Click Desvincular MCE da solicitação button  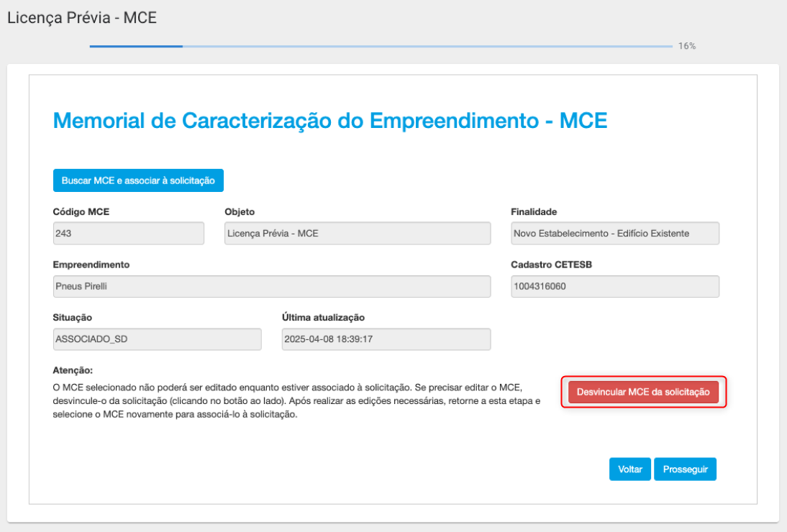pyautogui.click(x=643, y=392)
